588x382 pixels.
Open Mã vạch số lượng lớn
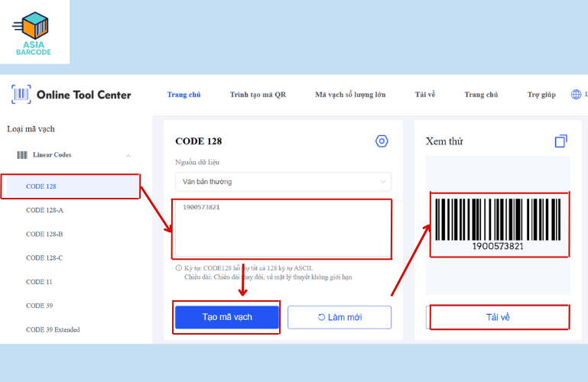pos(350,95)
